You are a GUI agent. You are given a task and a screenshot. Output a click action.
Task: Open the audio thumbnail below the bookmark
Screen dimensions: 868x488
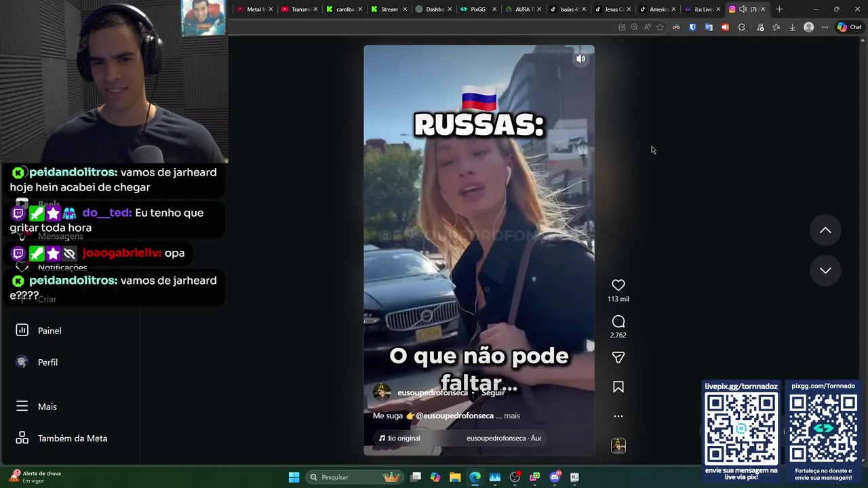(618, 446)
